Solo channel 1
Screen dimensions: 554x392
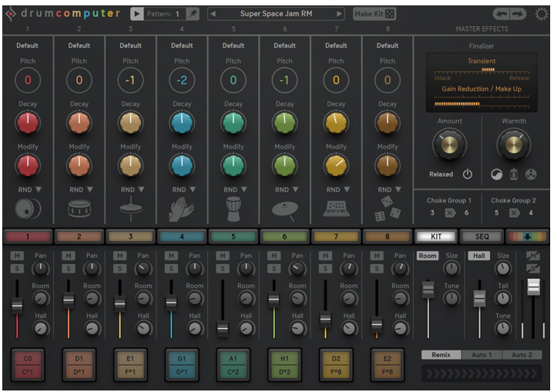pos(17,269)
